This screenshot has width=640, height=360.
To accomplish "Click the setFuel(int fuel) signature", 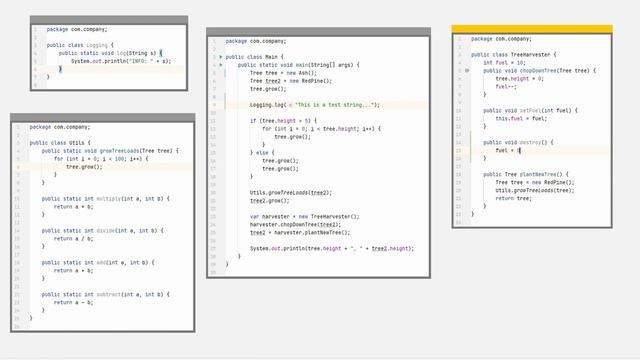I will 530,111.
